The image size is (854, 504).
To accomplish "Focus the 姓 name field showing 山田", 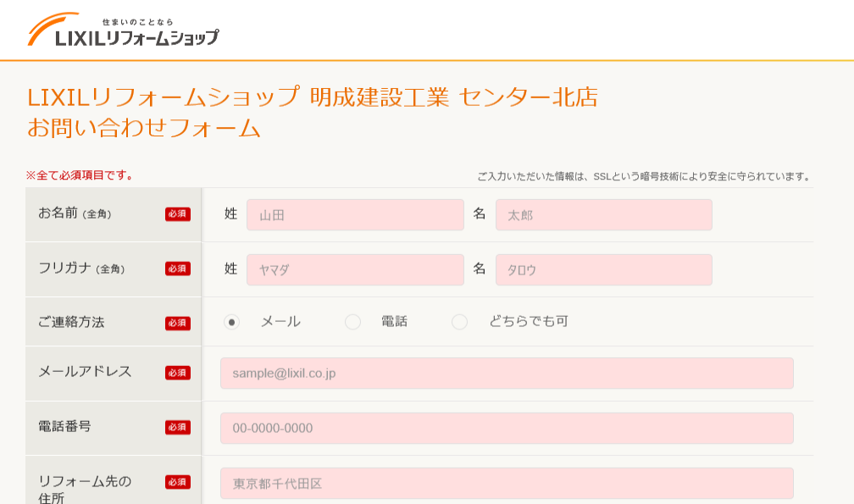I will point(355,215).
